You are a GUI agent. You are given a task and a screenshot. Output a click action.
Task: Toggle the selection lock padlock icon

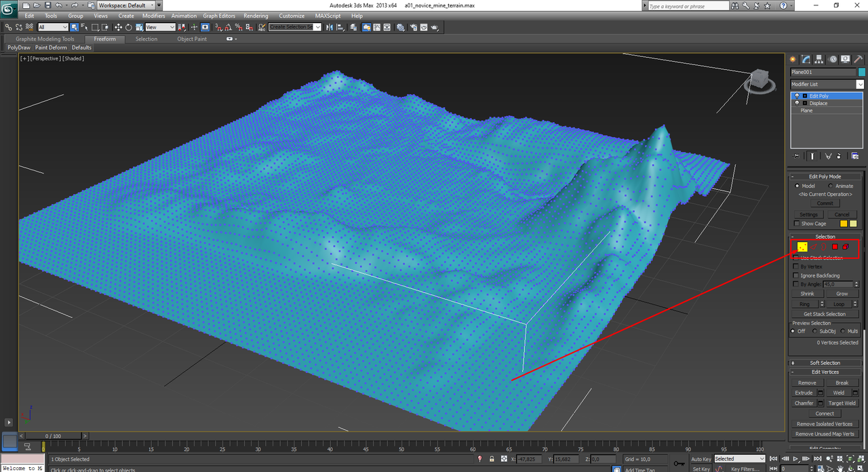(492, 459)
